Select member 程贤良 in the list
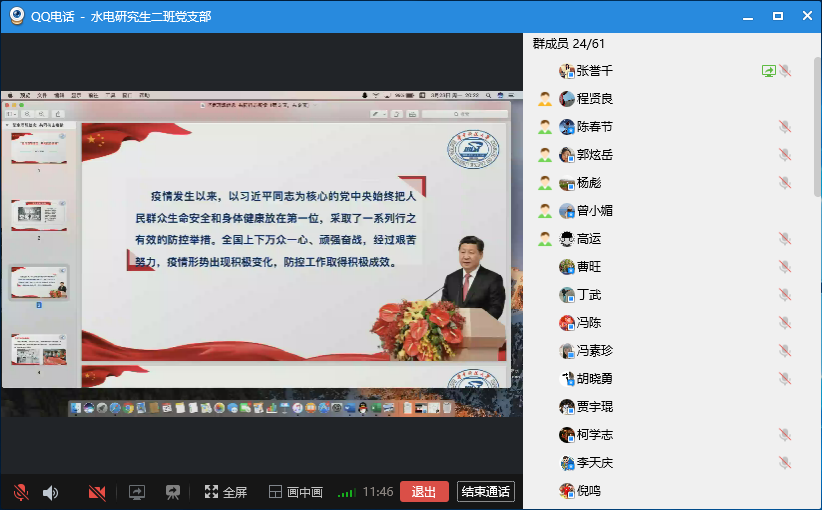The width and height of the screenshot is (822, 510). point(594,99)
